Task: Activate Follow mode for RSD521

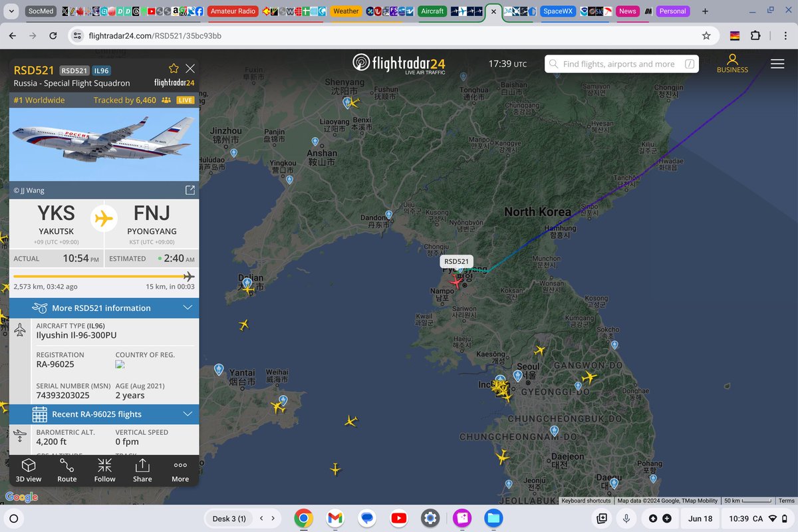Action: point(104,470)
